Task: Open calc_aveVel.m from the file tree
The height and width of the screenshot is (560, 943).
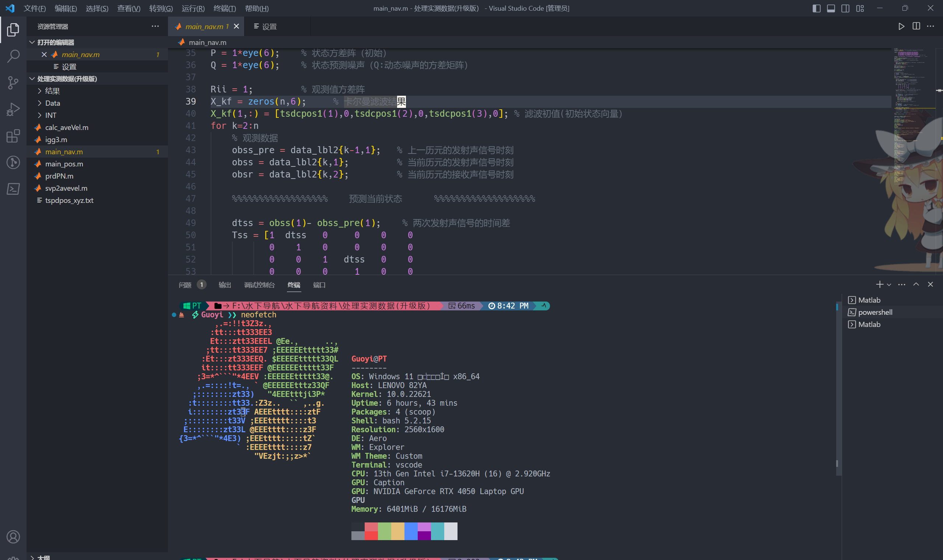Action: [97, 127]
